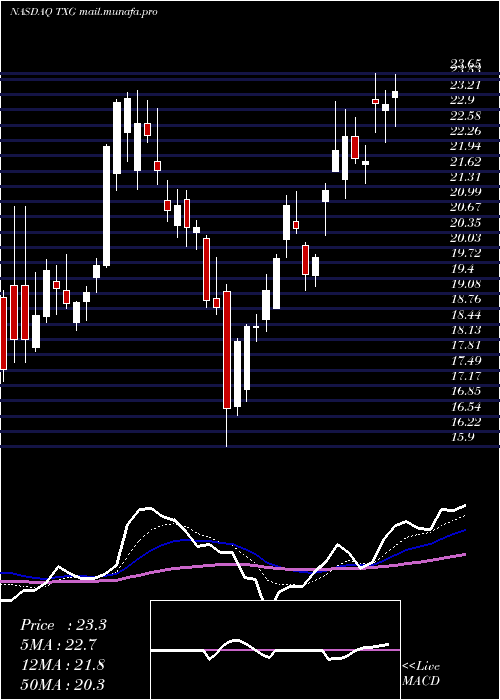Image resolution: width=500 pixels, height=700 pixels.
Task: Click the Price : 23.3 readout
Action: [x=63, y=625]
